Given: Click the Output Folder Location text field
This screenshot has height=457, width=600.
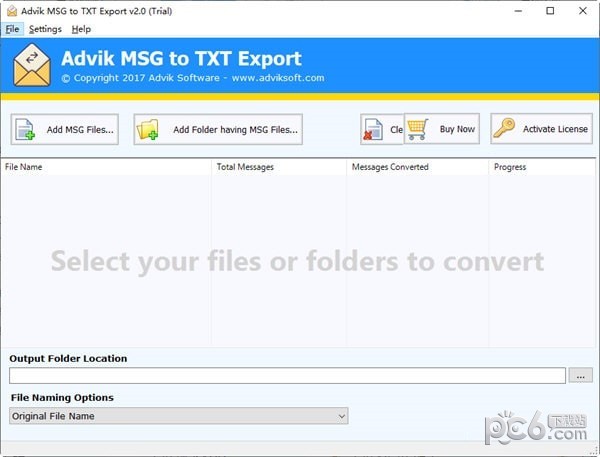Looking at the screenshot, I should pyautogui.click(x=287, y=375).
